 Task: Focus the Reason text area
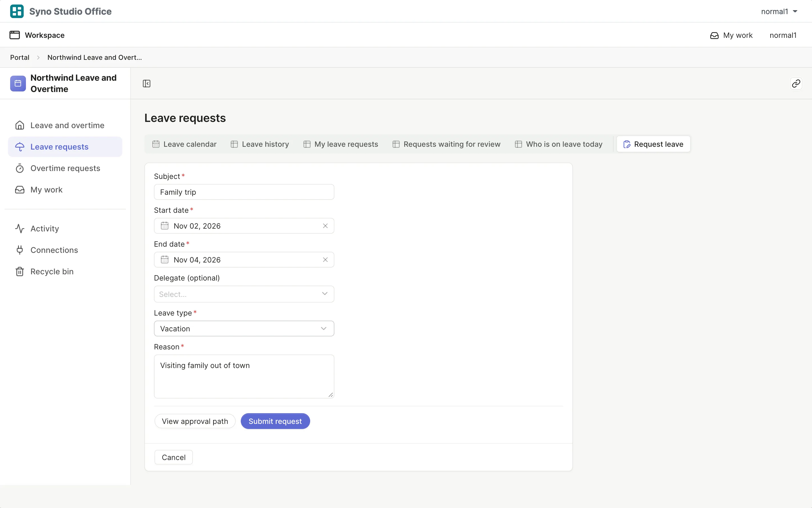click(244, 376)
